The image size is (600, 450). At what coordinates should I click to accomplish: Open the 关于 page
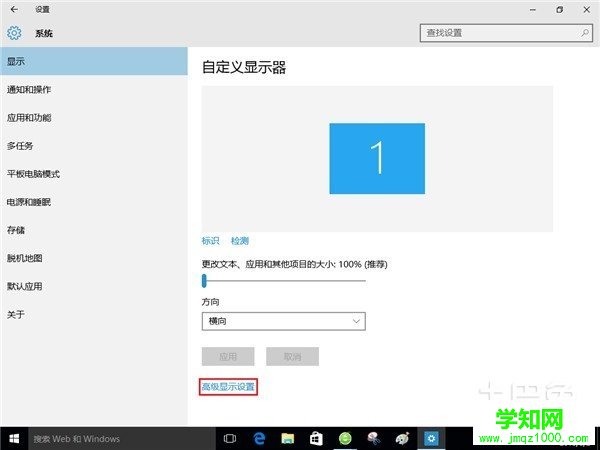pos(94,315)
